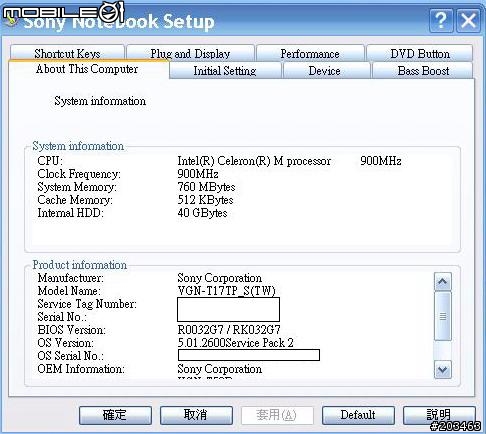
Task: Open the Plug and Display tab
Action: 190,53
